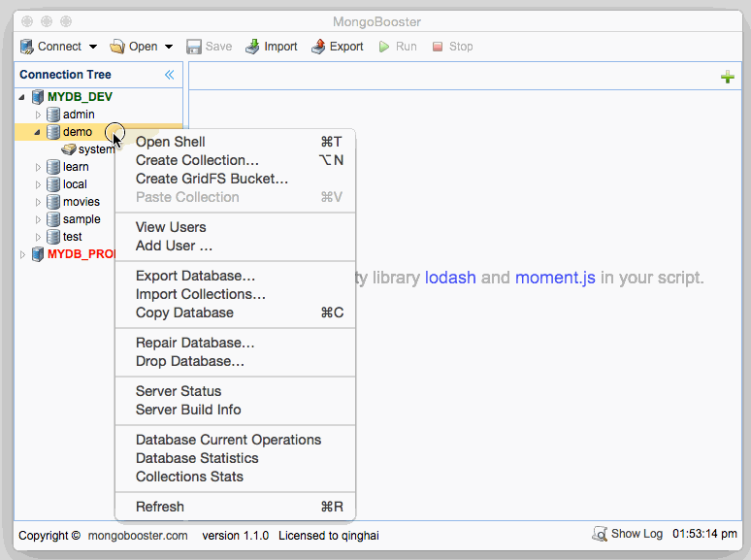The height and width of the screenshot is (560, 751).
Task: Expand the test database node
Action: click(x=38, y=237)
